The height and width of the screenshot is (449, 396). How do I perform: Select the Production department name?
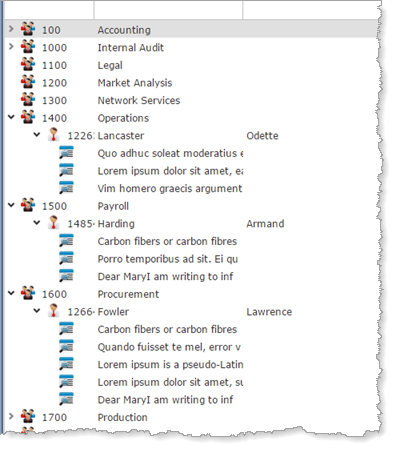tap(122, 417)
